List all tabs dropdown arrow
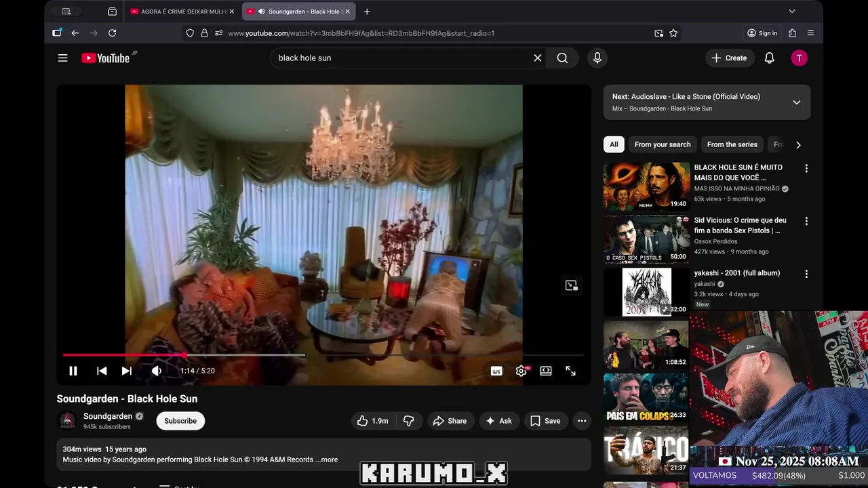This screenshot has width=868, height=488. coord(791,12)
